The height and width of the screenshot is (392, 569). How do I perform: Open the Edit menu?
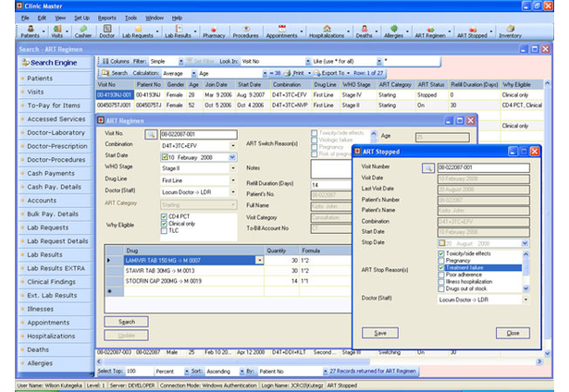pyautogui.click(x=42, y=18)
